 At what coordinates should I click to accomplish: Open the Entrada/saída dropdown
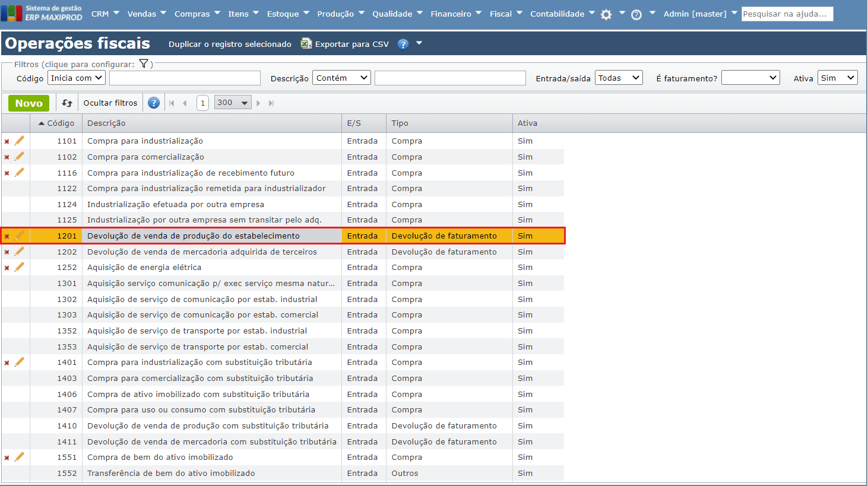tap(619, 78)
